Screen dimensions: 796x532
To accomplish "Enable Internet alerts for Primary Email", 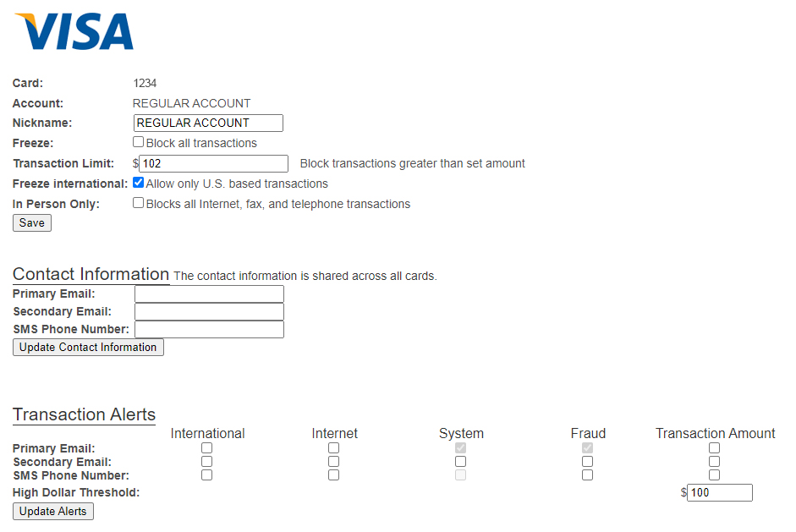I will pos(333,447).
